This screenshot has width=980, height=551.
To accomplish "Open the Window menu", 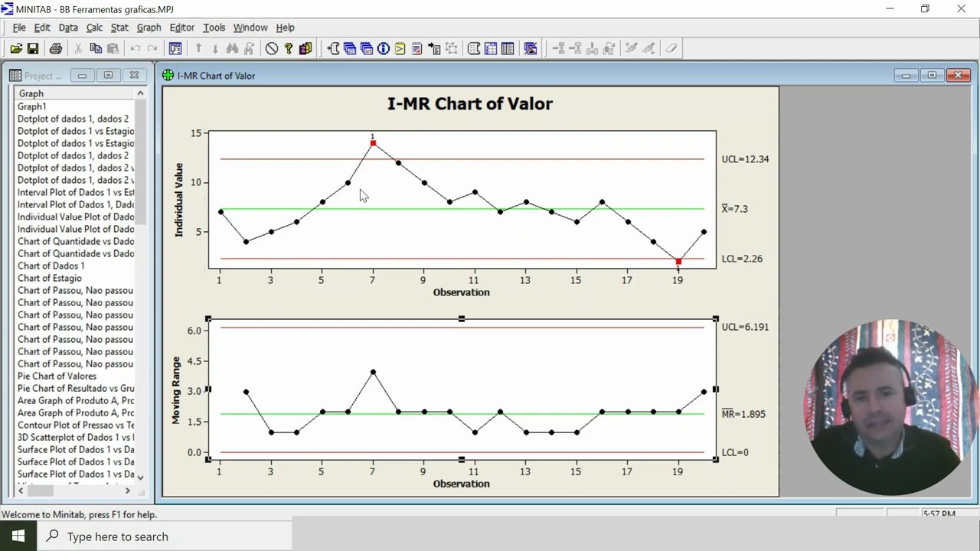I will [x=250, y=28].
